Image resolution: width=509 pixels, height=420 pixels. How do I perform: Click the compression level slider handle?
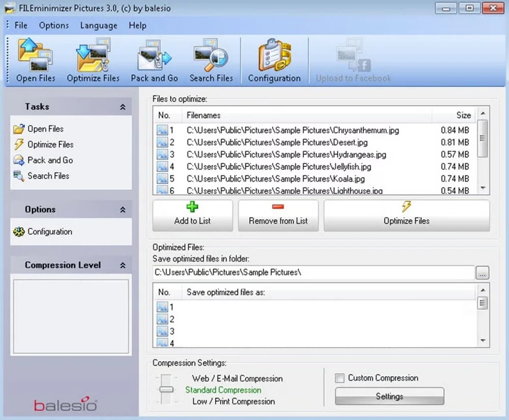click(x=166, y=389)
